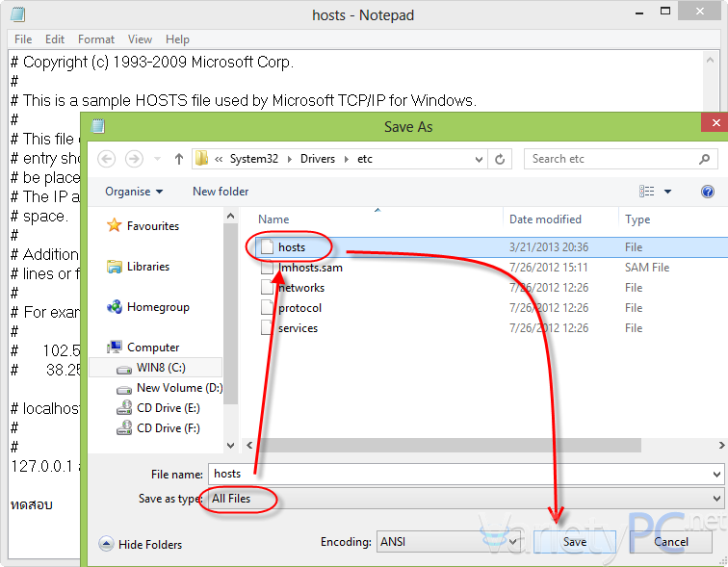728x567 pixels.
Task: Select the Favourites star icon
Action: (x=115, y=226)
